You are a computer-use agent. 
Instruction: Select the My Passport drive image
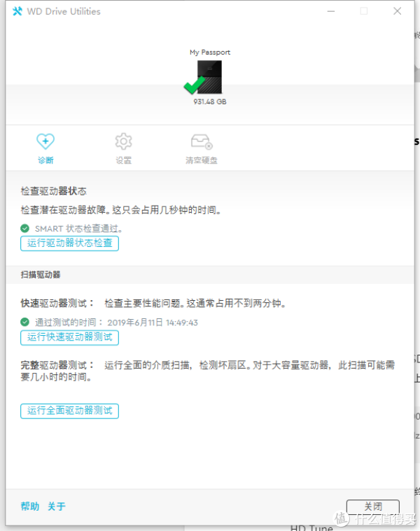pos(210,77)
